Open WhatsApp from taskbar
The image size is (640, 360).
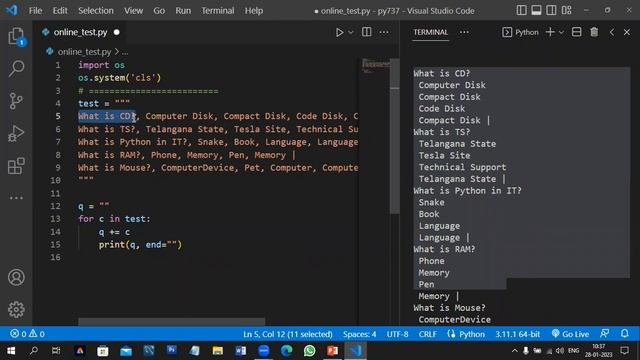pos(309,351)
